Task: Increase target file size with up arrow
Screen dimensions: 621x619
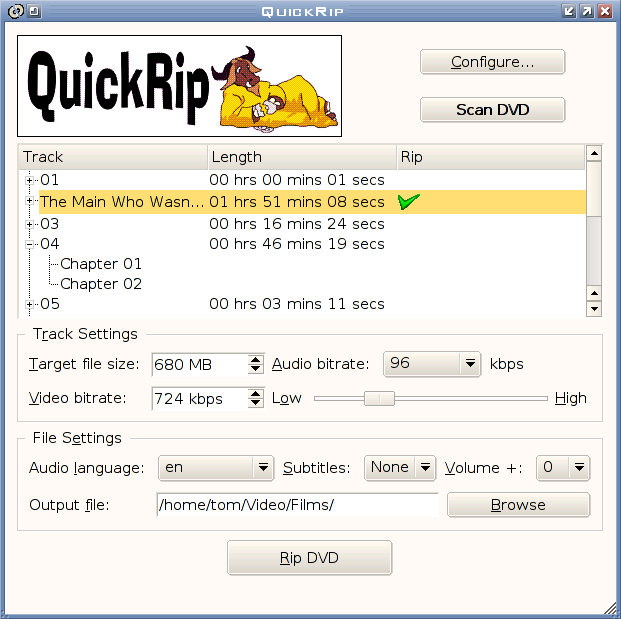Action: coord(256,360)
